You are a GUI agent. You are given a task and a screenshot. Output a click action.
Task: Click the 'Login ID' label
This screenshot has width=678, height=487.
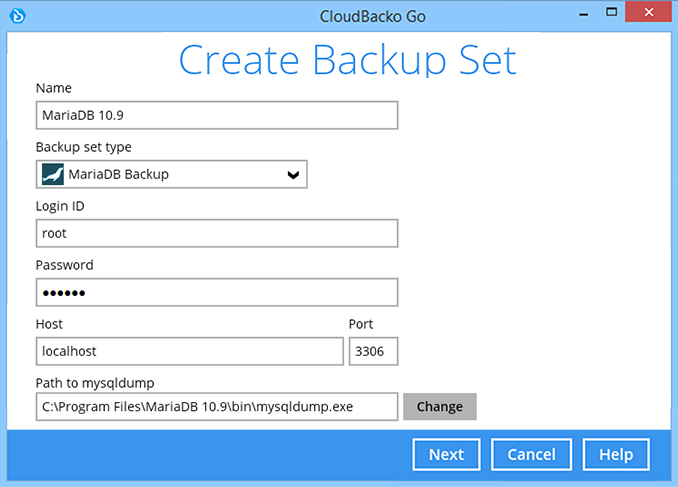pyautogui.click(x=60, y=206)
